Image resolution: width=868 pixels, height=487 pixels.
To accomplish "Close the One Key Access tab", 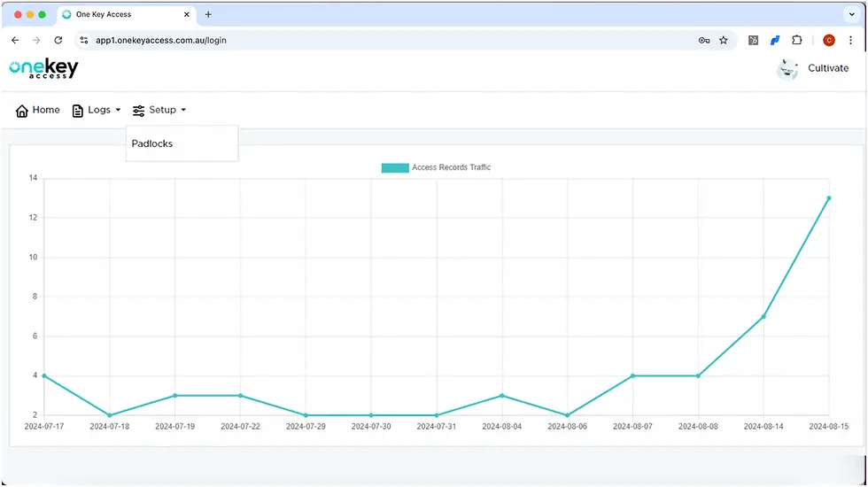I will click(187, 14).
